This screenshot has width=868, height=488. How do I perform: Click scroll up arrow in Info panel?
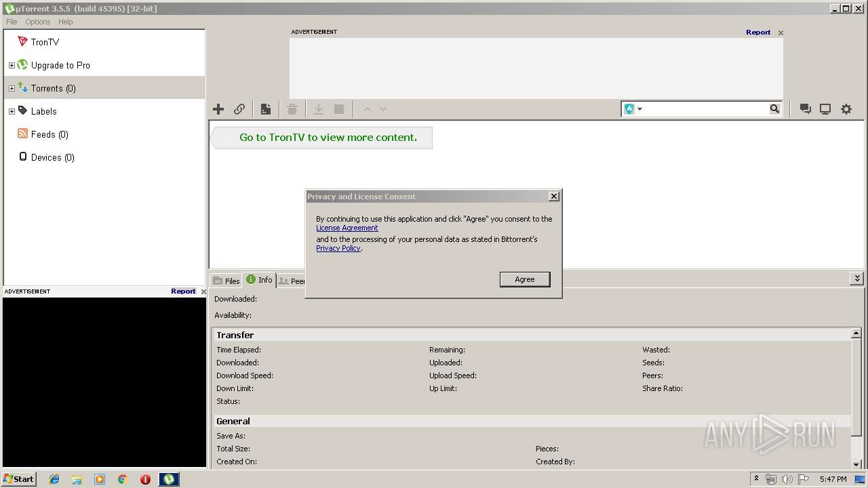click(856, 334)
